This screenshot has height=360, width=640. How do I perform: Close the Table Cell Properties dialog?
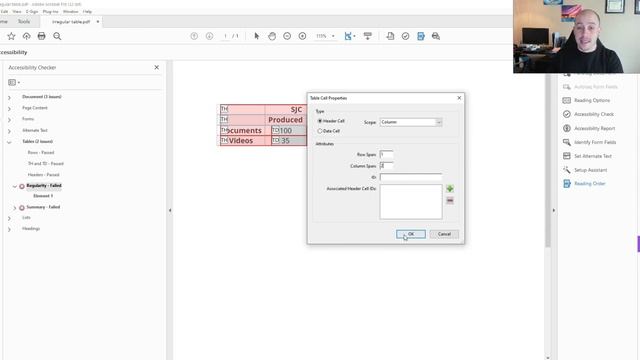click(459, 98)
